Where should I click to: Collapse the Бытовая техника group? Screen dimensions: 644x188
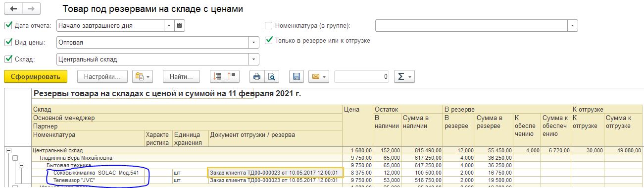[x=22, y=165]
